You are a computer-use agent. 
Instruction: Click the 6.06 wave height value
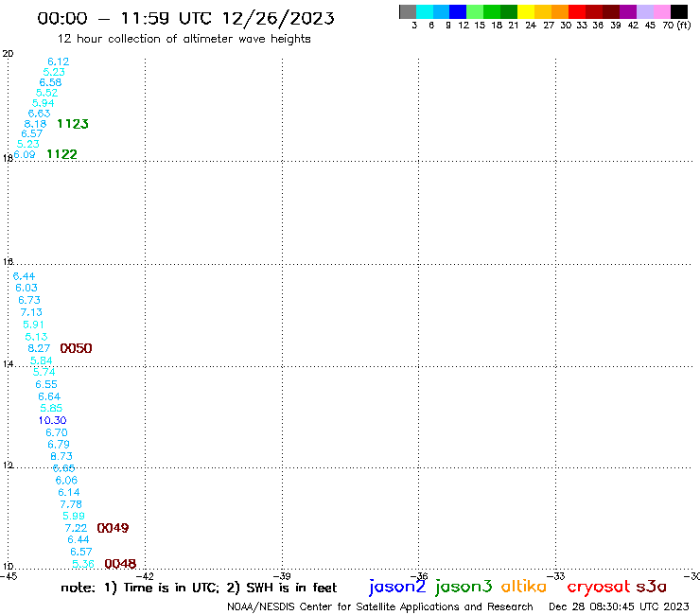[66, 481]
